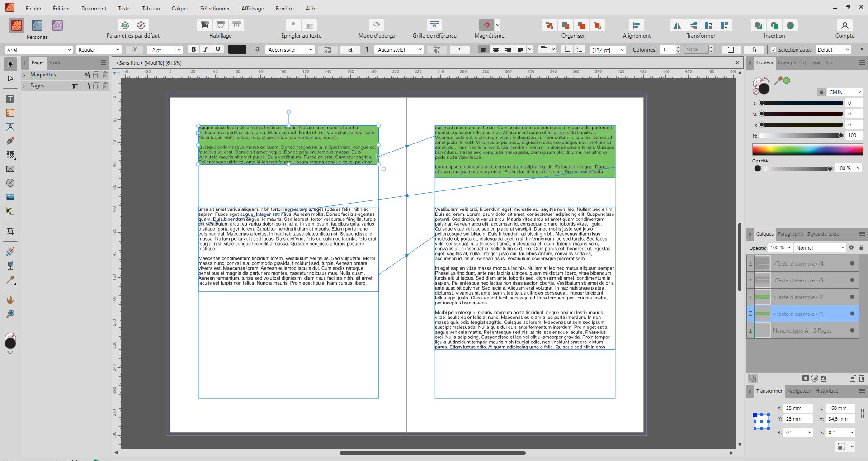Open the Calque menu
868x461 pixels.
(x=180, y=8)
